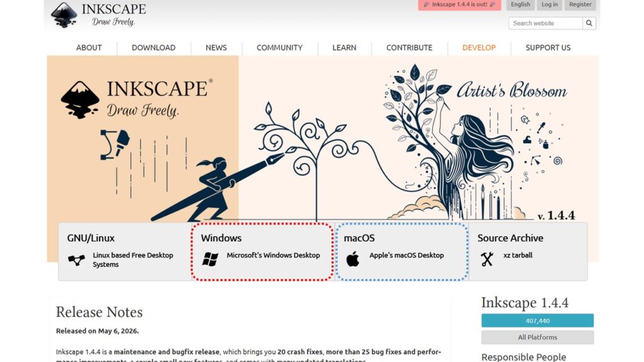The width and height of the screenshot is (644, 362).
Task: Open the NEWS menu
Action: [x=216, y=48]
